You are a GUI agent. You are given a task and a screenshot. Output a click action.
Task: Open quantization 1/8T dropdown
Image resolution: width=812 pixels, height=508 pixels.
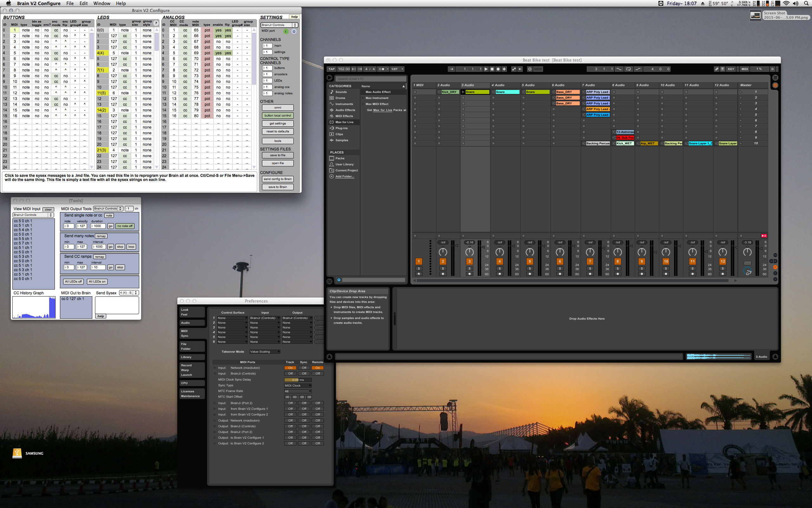pos(397,69)
